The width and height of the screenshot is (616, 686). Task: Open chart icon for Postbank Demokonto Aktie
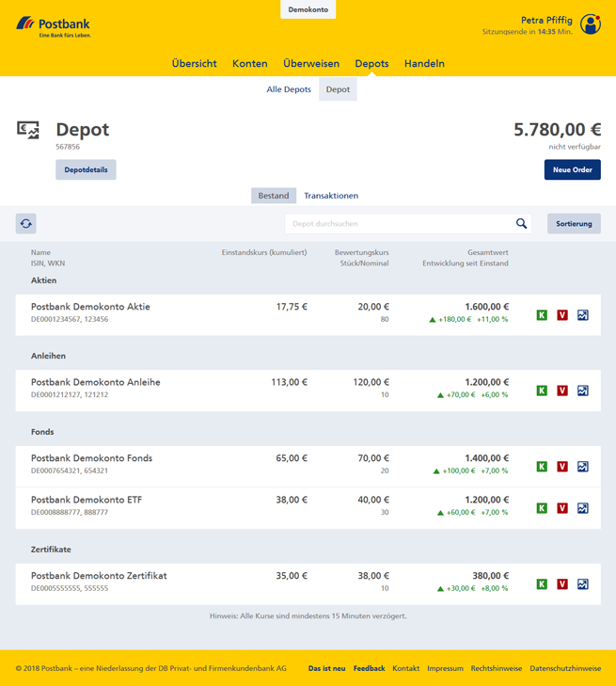pos(583,315)
